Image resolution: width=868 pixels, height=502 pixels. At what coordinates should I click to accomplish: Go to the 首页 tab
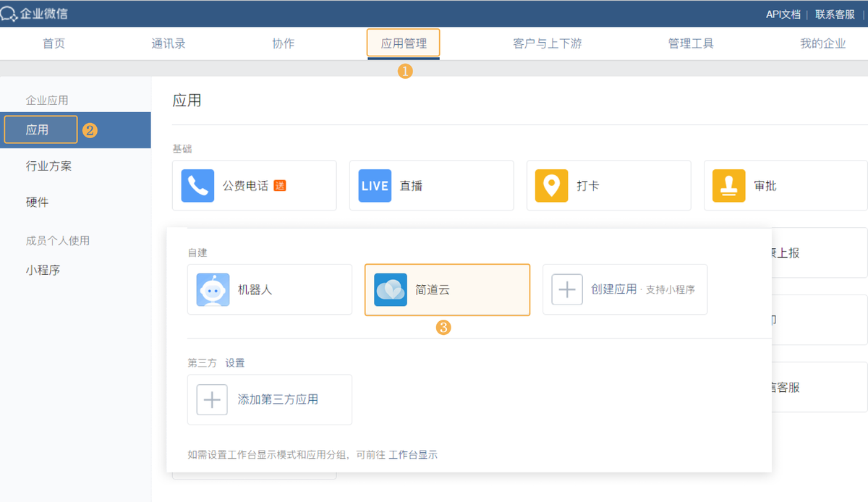[x=54, y=43]
